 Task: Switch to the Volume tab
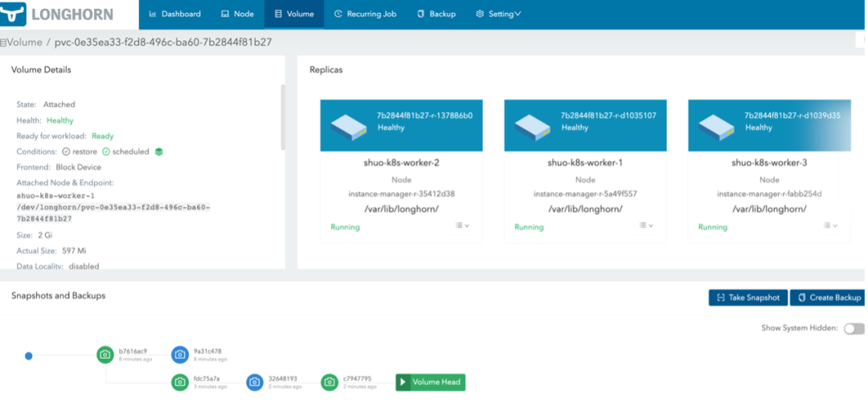point(294,14)
